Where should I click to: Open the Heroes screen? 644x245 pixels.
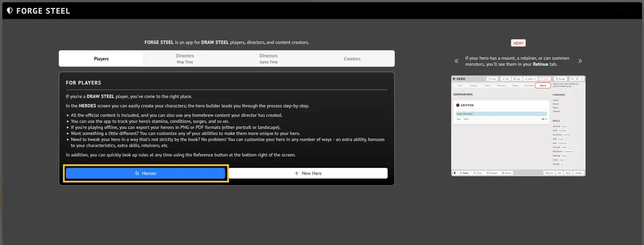click(145, 173)
